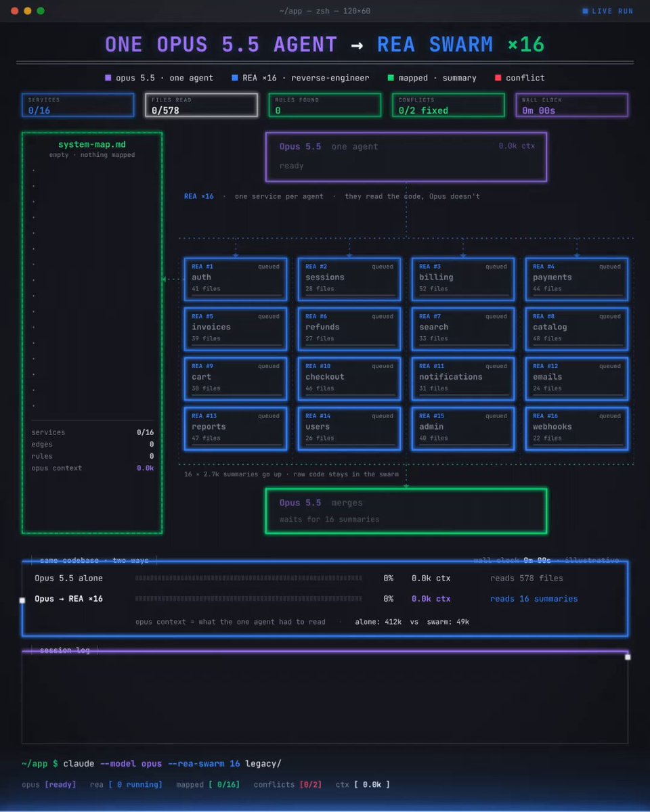
Task: Select the WALL CLOCK 0m 00s box
Action: coord(572,105)
